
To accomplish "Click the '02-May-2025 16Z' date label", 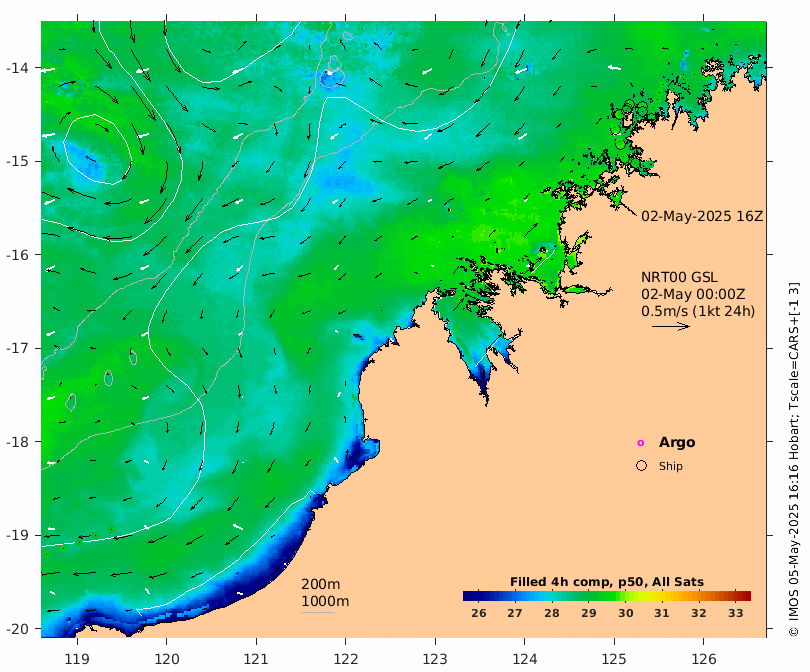I will pyautogui.click(x=702, y=216).
